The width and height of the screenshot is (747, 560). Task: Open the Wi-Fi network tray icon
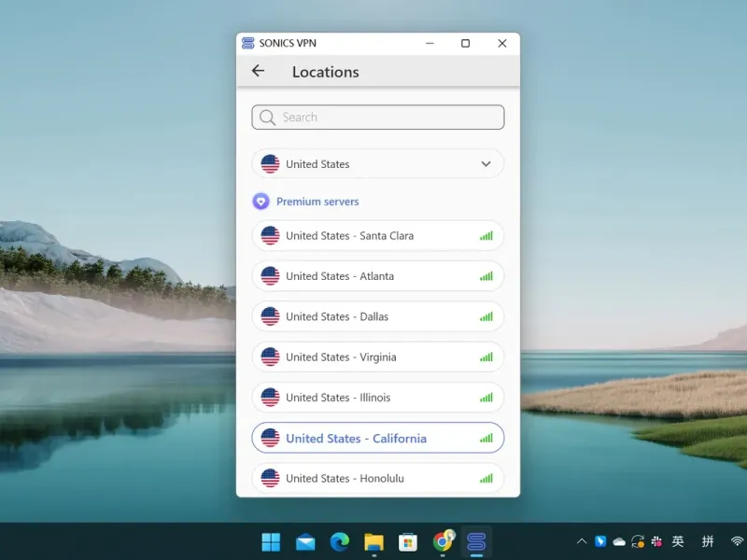pos(737,541)
